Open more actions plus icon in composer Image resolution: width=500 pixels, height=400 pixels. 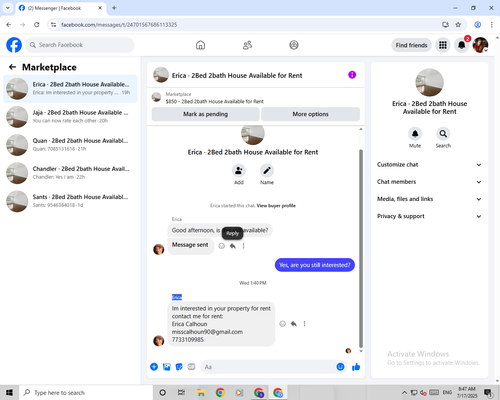click(154, 367)
